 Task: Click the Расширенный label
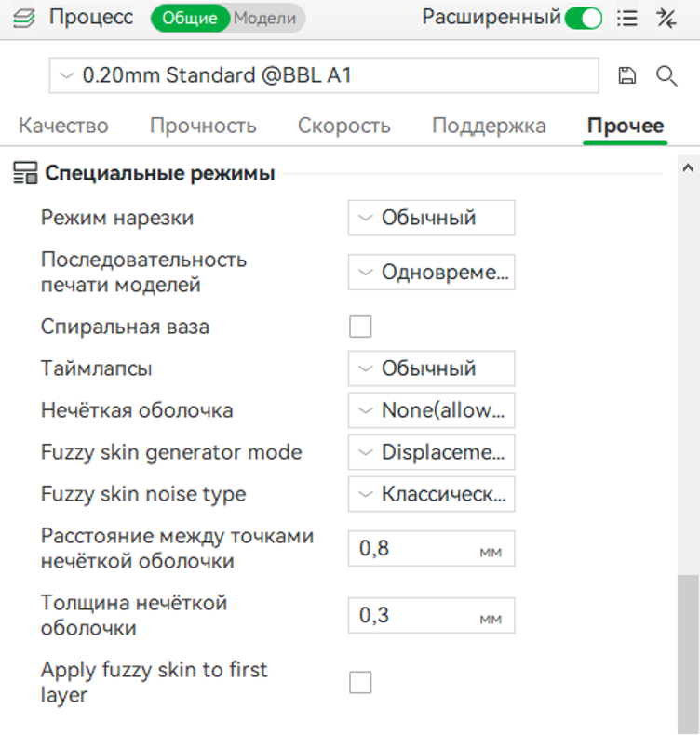491,18
